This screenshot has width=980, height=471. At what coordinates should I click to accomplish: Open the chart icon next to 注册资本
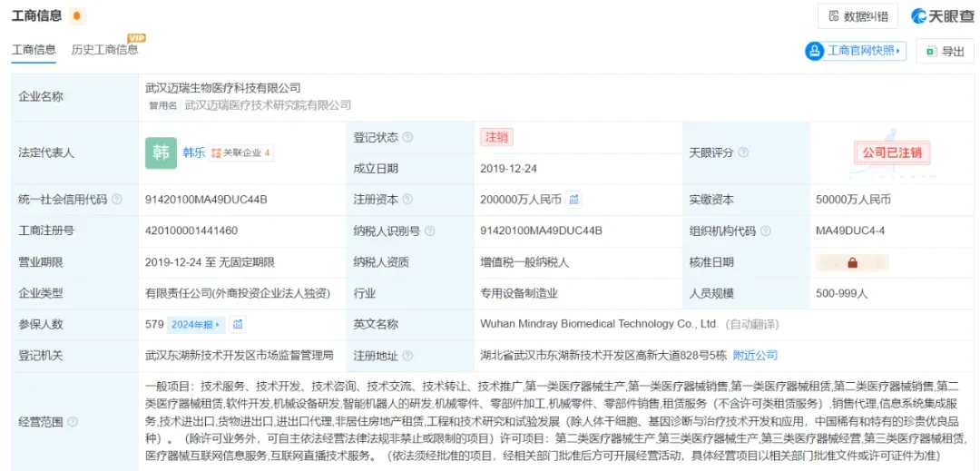point(573,200)
